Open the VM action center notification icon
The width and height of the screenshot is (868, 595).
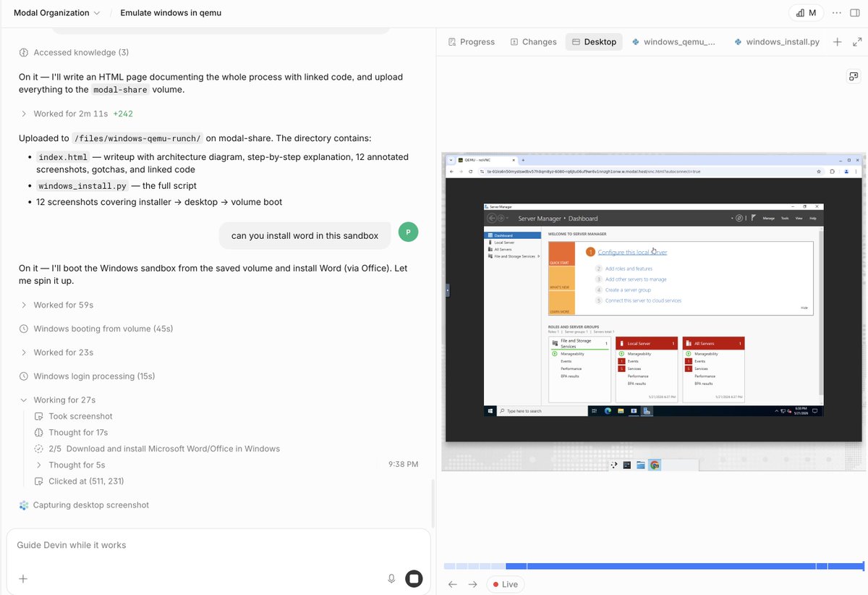(815, 410)
